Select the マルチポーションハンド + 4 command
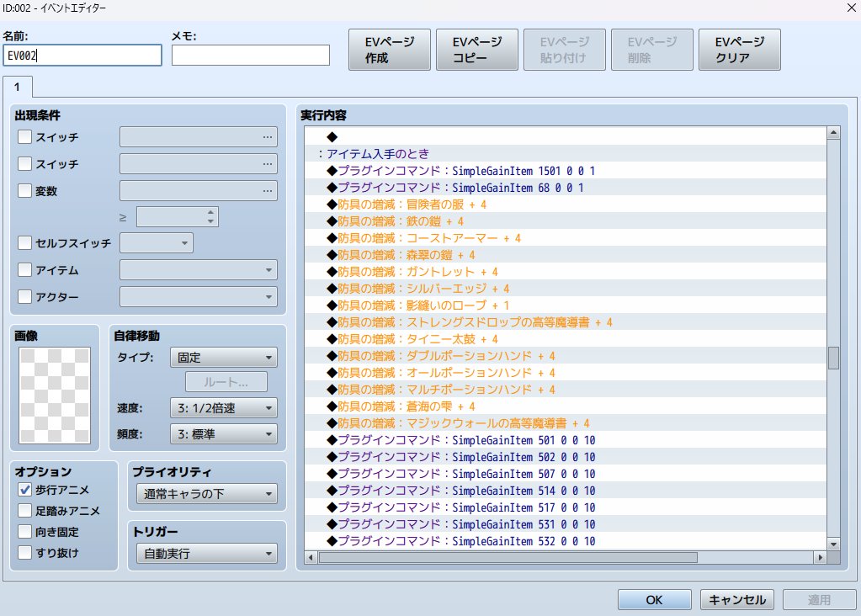 click(x=565, y=390)
